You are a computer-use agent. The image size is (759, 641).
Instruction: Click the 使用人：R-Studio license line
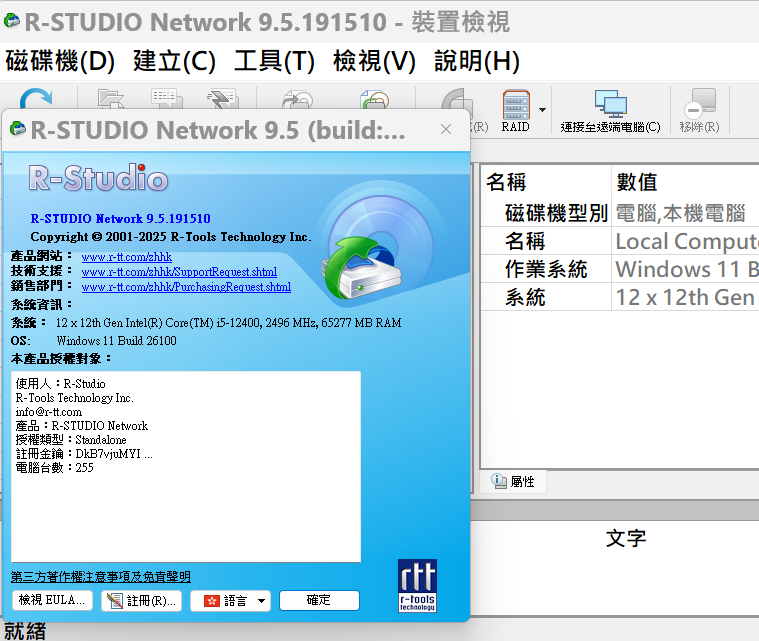(61, 383)
